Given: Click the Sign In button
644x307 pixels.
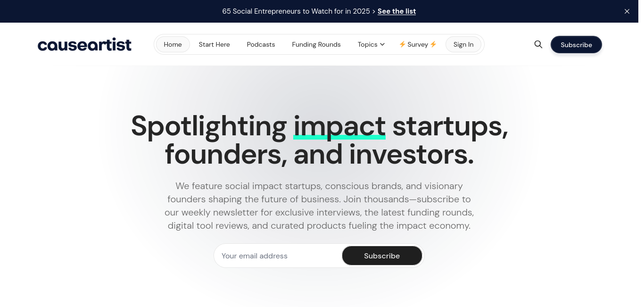Looking at the screenshot, I should click(463, 44).
